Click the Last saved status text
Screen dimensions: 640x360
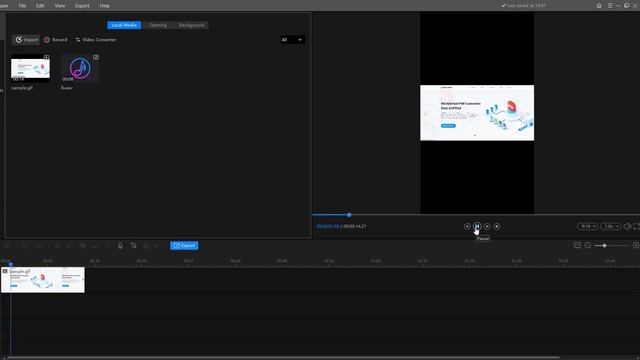(x=524, y=6)
